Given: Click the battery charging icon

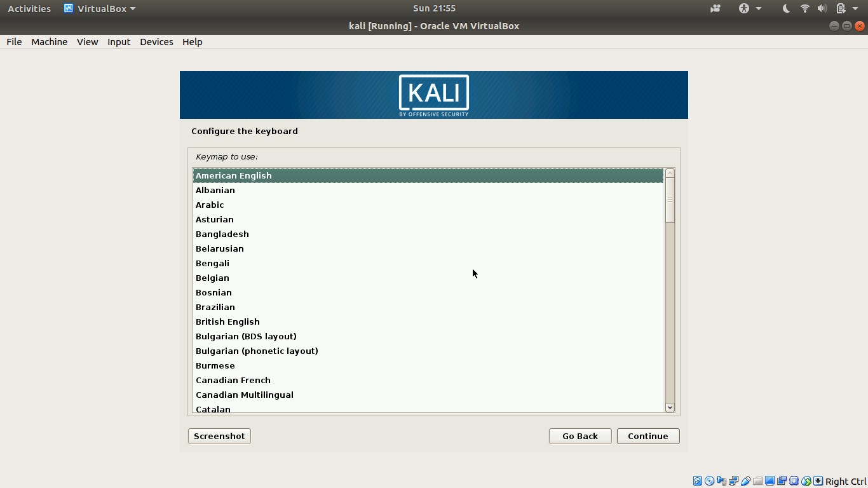Looking at the screenshot, I should 841,8.
